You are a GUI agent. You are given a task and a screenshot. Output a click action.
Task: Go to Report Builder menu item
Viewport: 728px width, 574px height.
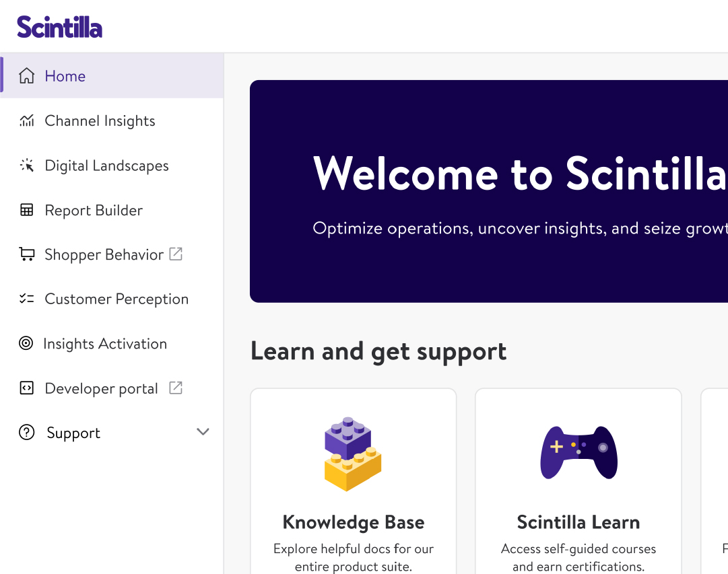(x=94, y=210)
